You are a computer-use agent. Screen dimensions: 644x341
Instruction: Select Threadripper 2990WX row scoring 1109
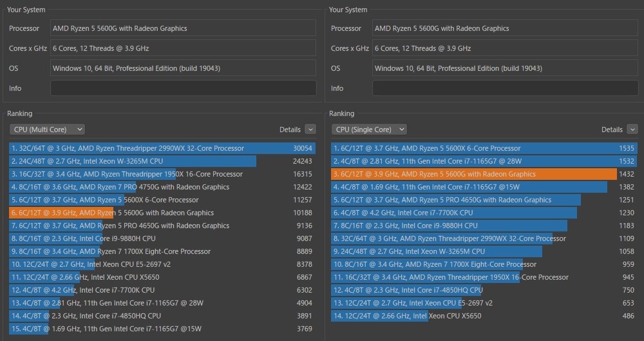tap(484, 239)
